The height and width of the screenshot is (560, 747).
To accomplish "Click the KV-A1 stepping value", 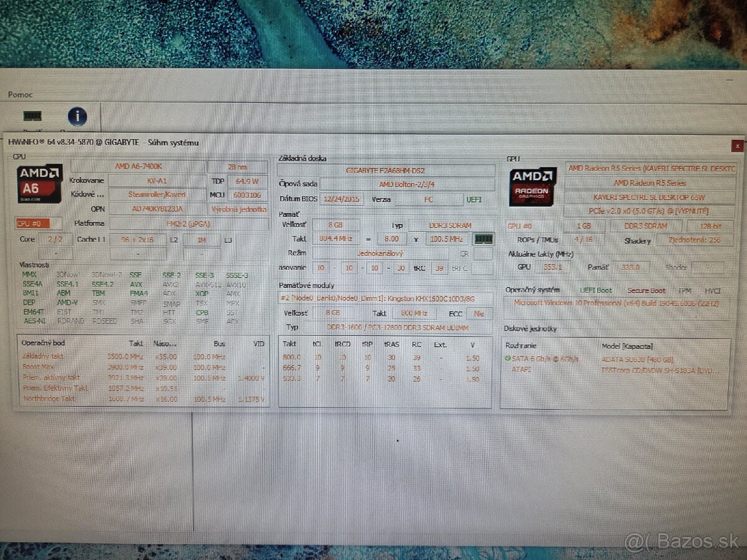I will click(x=157, y=180).
